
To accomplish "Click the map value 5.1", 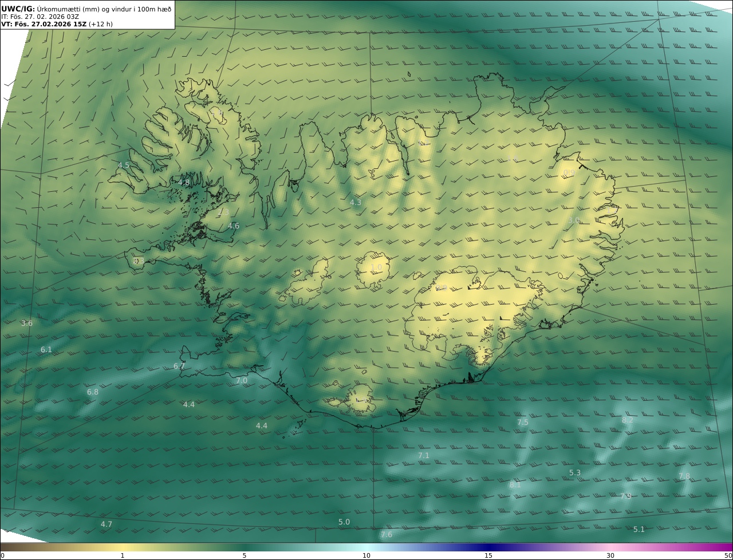I will point(639,530).
